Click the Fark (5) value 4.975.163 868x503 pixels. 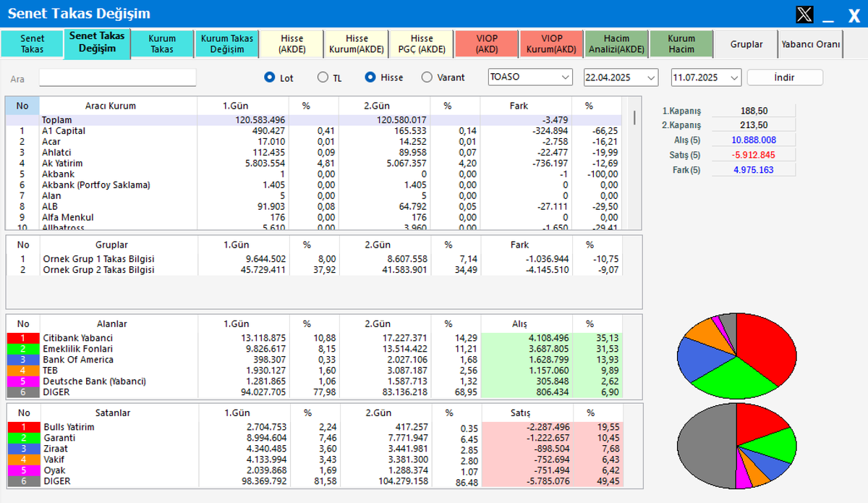pos(753,170)
